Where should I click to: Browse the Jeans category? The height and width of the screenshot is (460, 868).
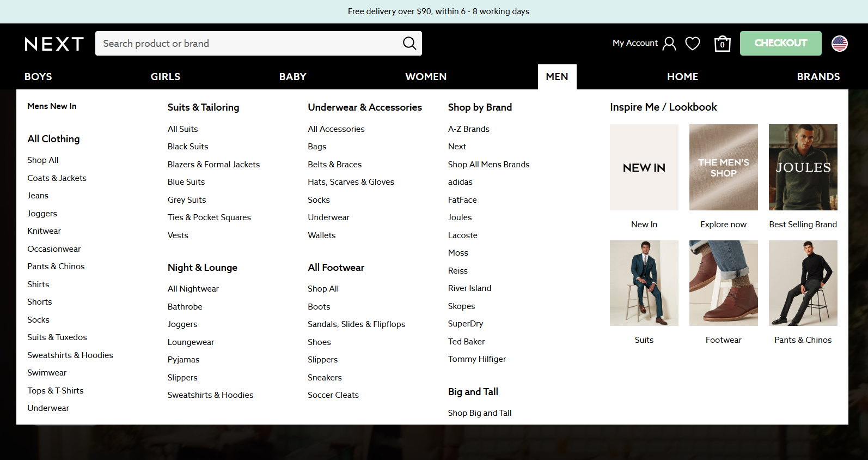38,196
